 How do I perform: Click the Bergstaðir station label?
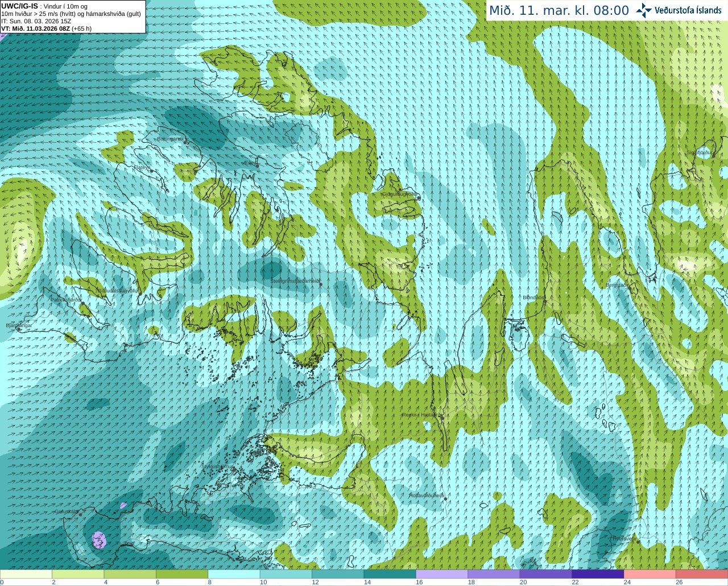pyautogui.click(x=616, y=285)
